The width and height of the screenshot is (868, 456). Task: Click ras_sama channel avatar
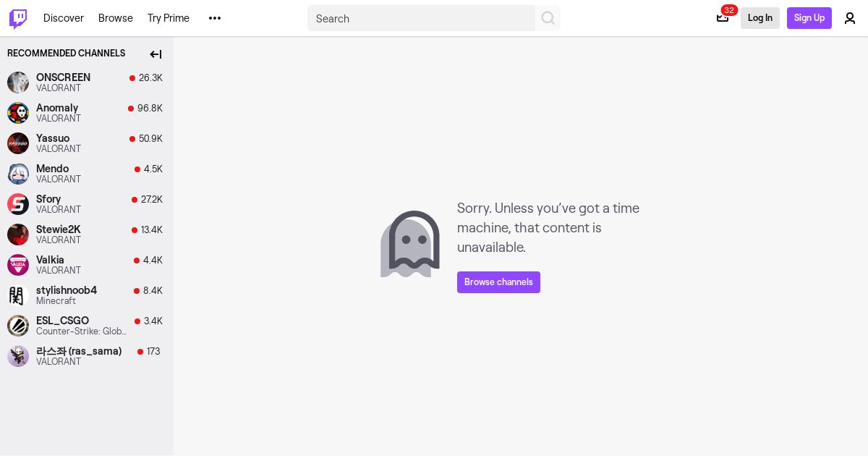pos(18,356)
